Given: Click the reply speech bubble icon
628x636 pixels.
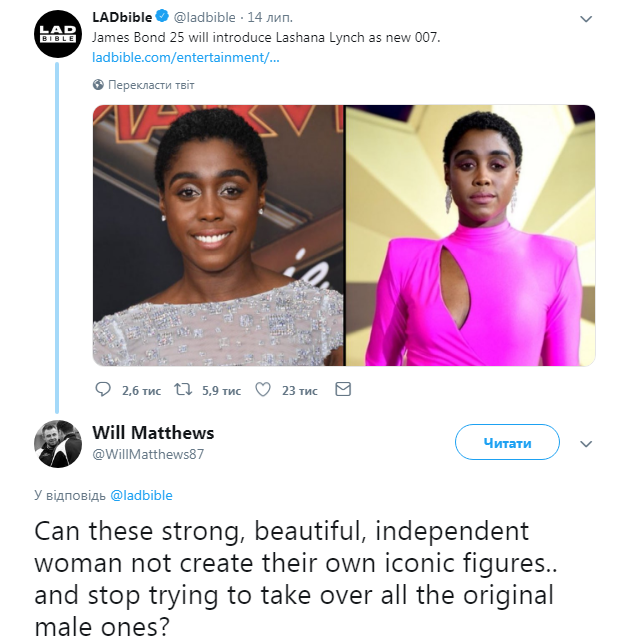Looking at the screenshot, I should tap(103, 390).
